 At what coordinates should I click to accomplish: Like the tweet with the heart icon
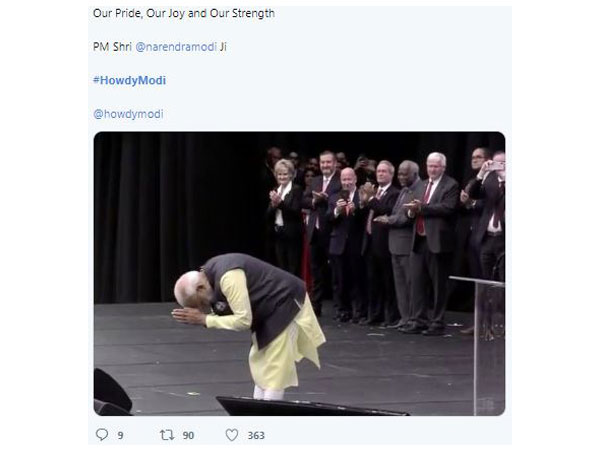point(232,435)
